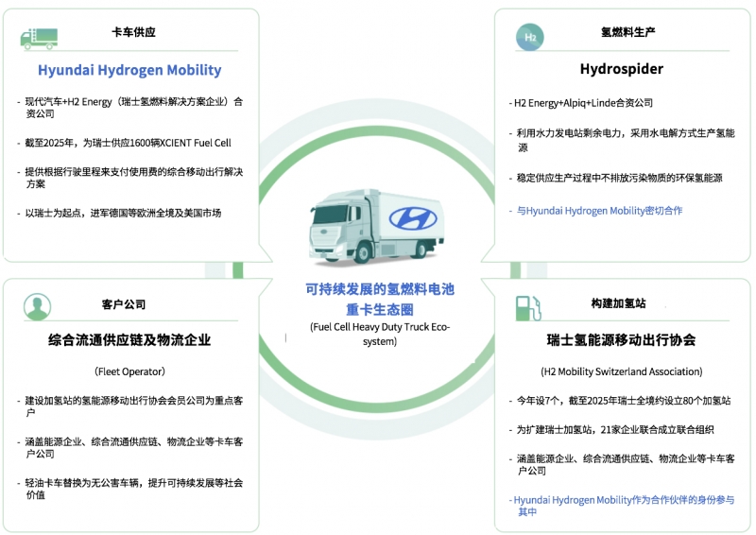Screen dimensions: 756x535
Task: Click the Hyundai Hydrogen Mobility title
Action: (129, 71)
